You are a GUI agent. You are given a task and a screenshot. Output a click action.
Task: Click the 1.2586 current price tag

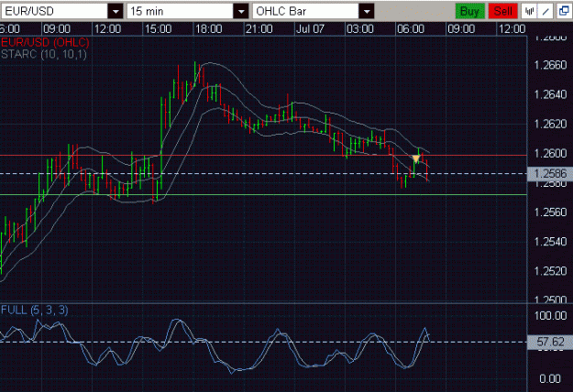click(550, 174)
